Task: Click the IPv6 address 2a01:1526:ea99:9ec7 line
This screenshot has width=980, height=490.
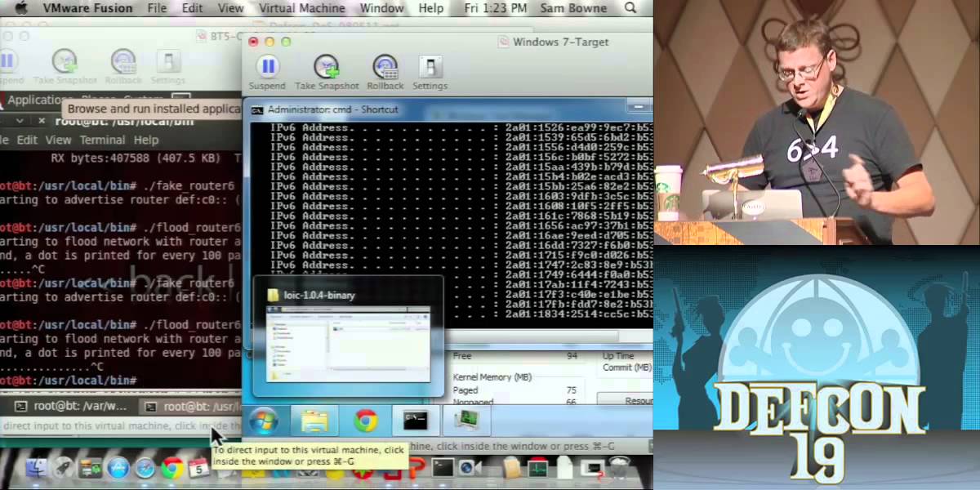Action: click(x=462, y=127)
